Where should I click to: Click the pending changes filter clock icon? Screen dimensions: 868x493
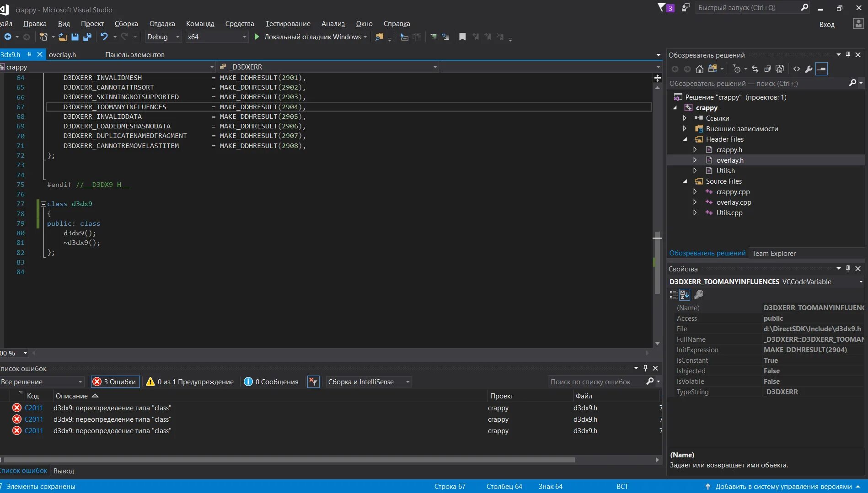coord(736,69)
